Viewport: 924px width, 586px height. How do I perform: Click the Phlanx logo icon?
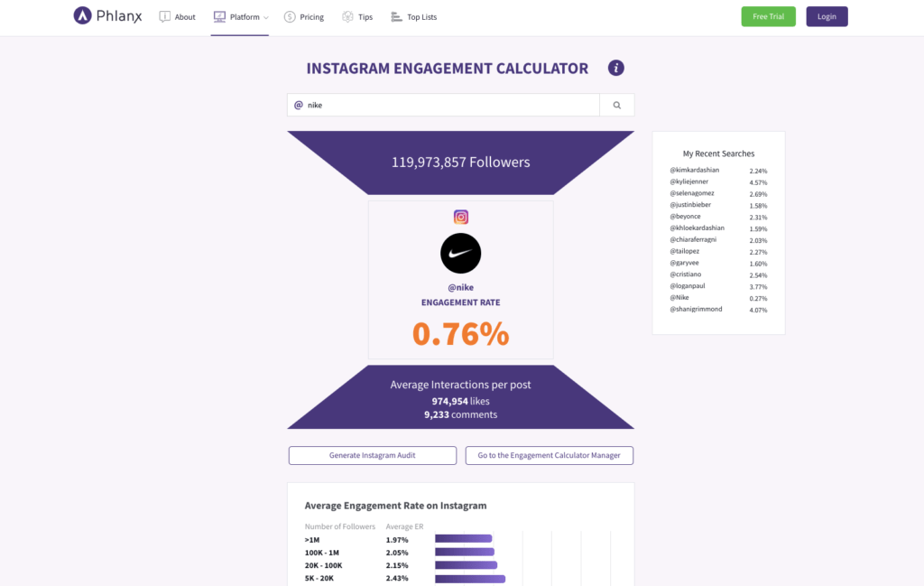(x=82, y=15)
